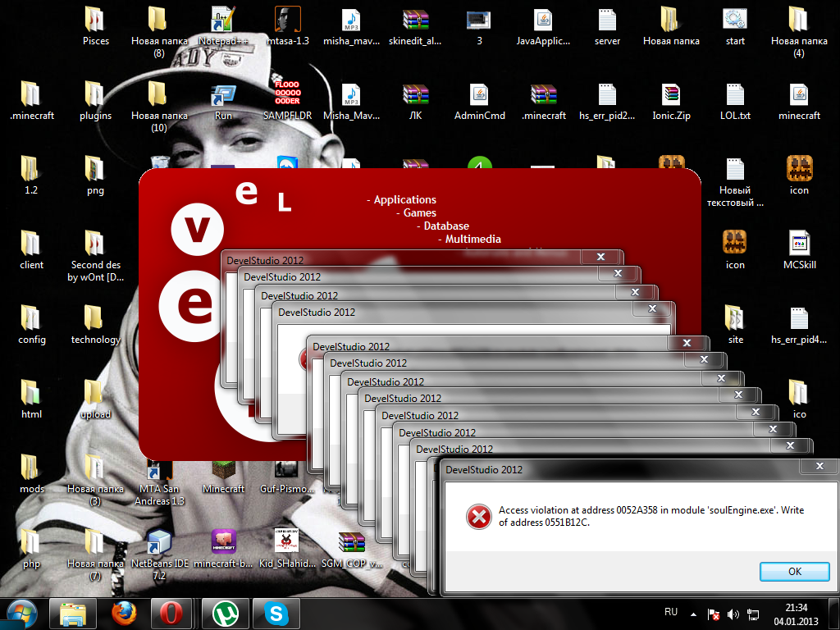Screen dimensions: 840x630
Task: Open the ЛК archive icon
Action: [x=415, y=101]
